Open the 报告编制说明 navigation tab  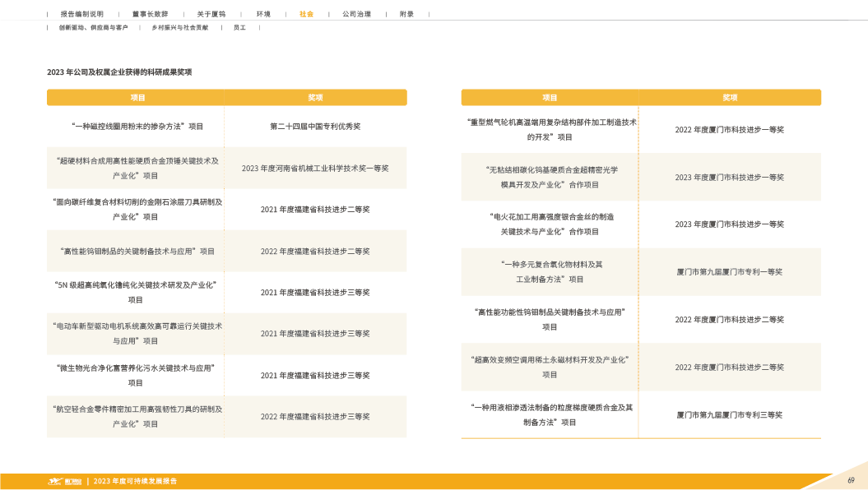point(82,14)
